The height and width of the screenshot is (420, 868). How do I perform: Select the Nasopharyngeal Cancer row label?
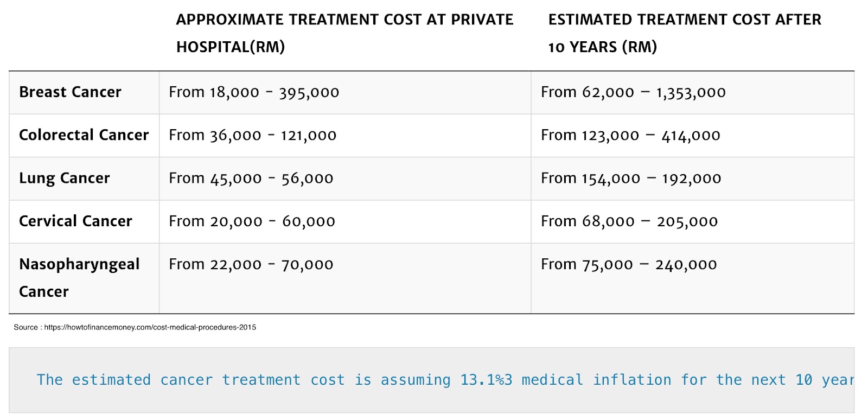click(79, 277)
